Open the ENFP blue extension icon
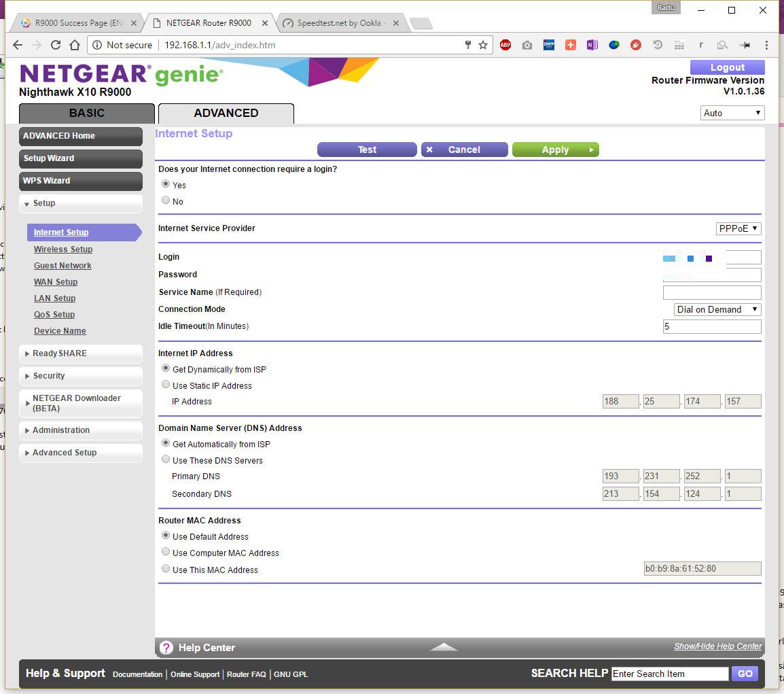This screenshot has width=784, height=694. coord(549,45)
